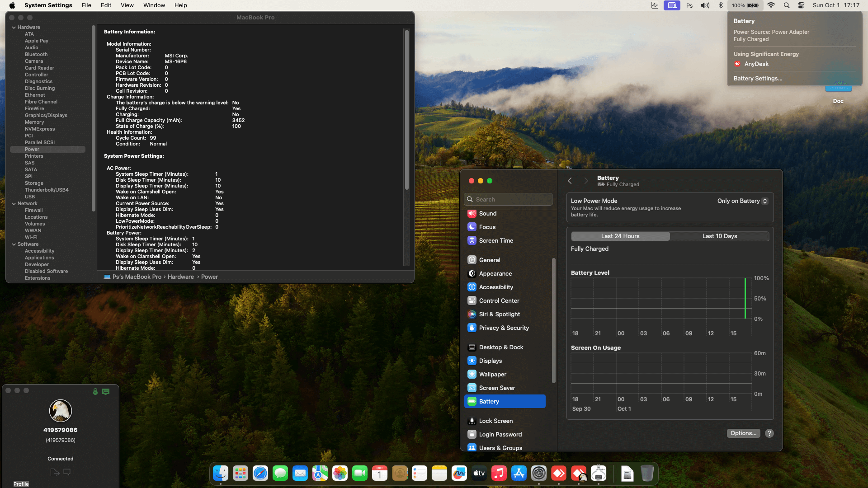This screenshot has height=488, width=868.
Task: Open the Music app in the Dock
Action: pyautogui.click(x=499, y=473)
